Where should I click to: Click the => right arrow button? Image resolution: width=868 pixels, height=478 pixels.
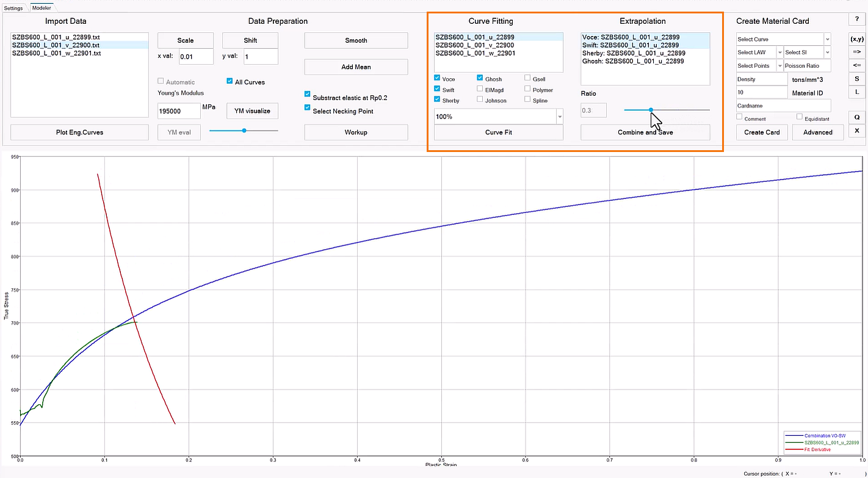point(856,53)
